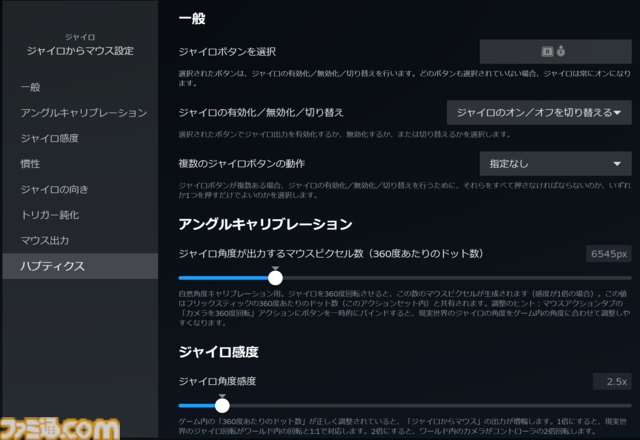Click the gyro angle sensitivity slider handle
Viewport: 640px width, 440px height.
point(222,405)
